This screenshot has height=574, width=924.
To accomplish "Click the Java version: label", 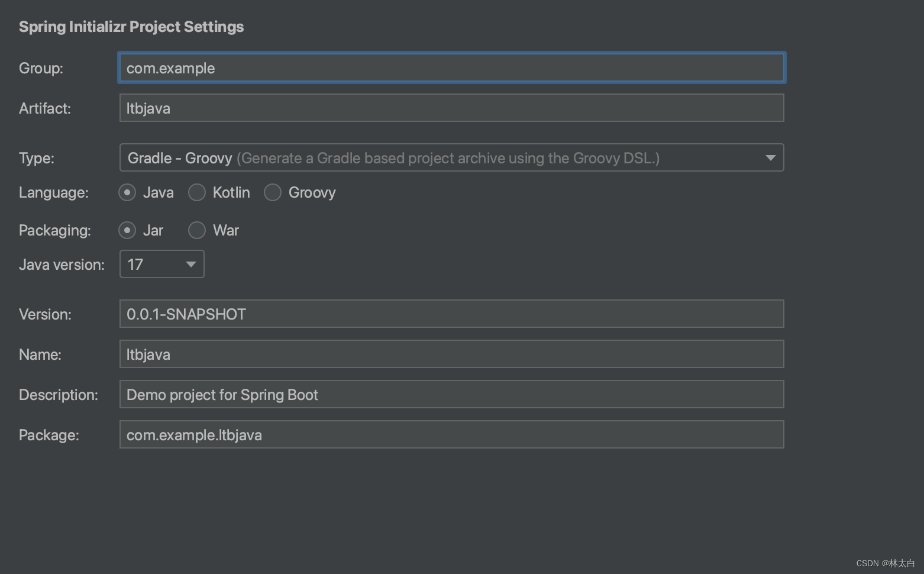I will click(x=62, y=265).
